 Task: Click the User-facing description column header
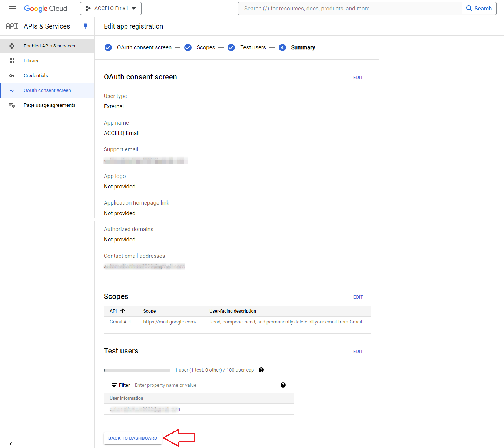pyautogui.click(x=233, y=311)
